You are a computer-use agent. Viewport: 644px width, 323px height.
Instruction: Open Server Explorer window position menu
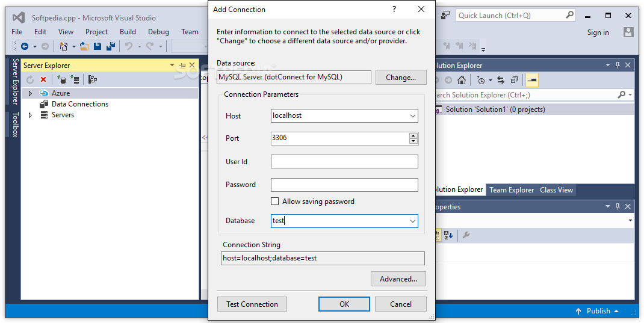[x=172, y=65]
